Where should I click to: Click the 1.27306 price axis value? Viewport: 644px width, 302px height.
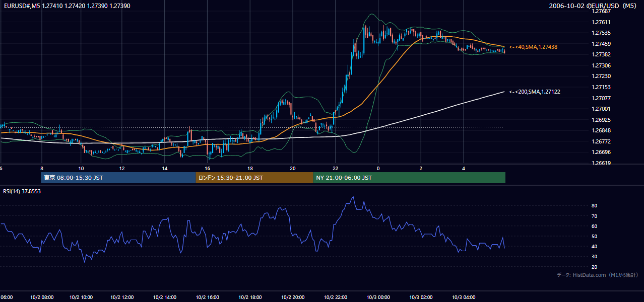pyautogui.click(x=601, y=65)
